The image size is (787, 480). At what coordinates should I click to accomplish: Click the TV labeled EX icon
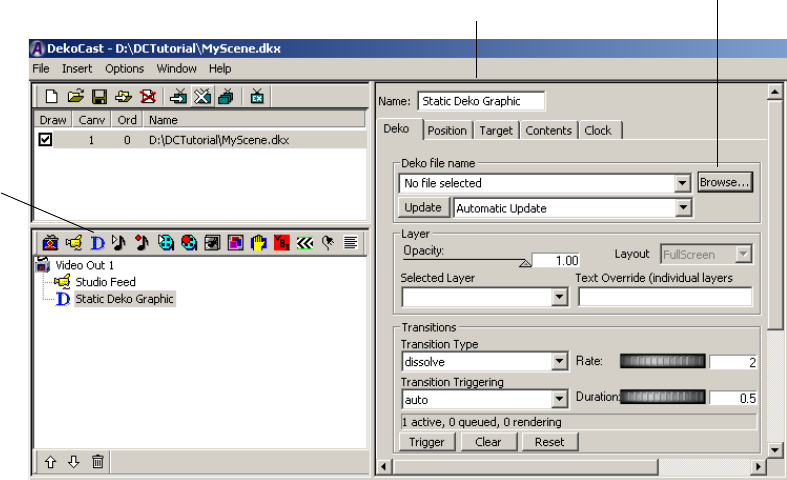(x=257, y=96)
